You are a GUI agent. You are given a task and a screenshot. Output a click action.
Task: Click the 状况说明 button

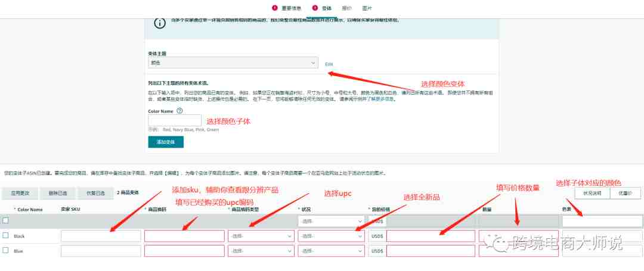point(592,193)
